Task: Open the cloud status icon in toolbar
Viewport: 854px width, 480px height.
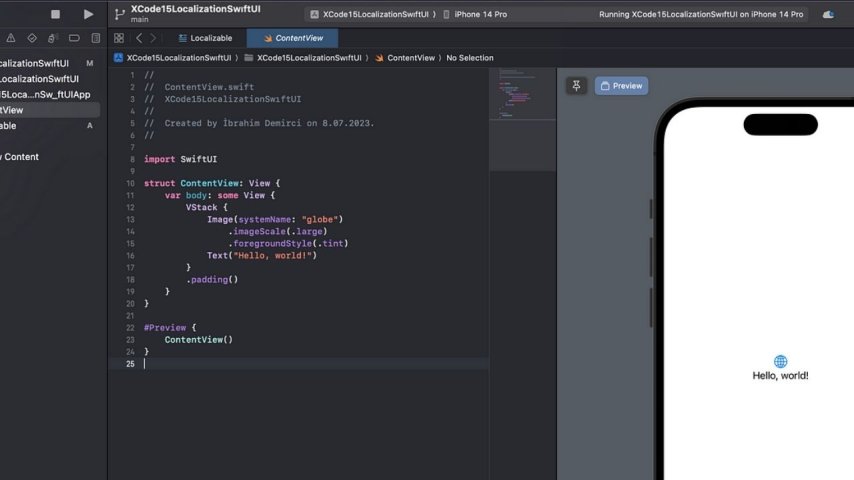Action: [x=828, y=15]
